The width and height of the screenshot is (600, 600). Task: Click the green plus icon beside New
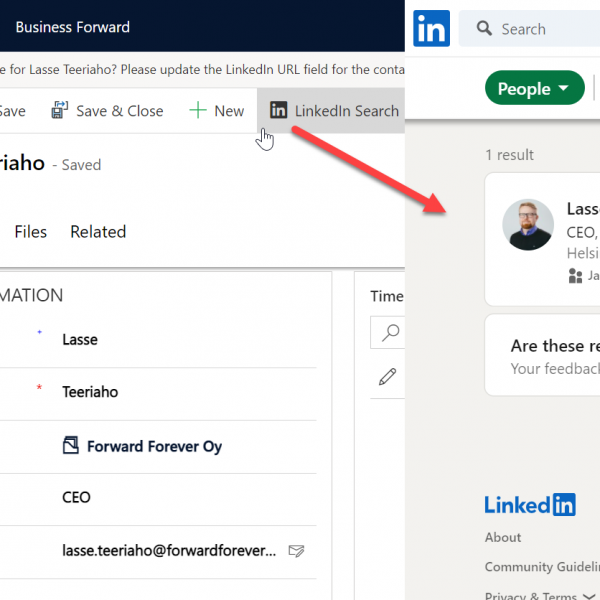click(x=198, y=110)
